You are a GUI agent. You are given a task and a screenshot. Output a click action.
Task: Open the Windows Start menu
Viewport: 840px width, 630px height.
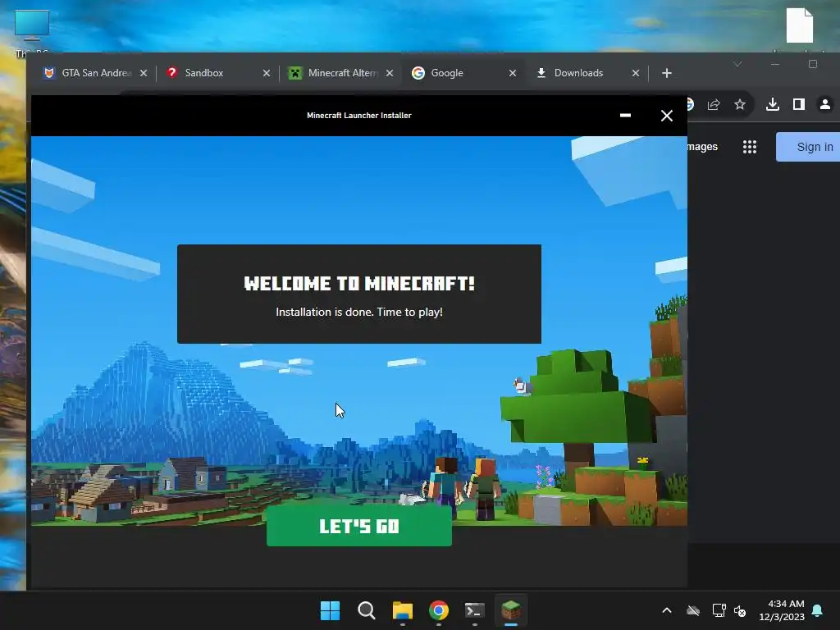tap(330, 610)
